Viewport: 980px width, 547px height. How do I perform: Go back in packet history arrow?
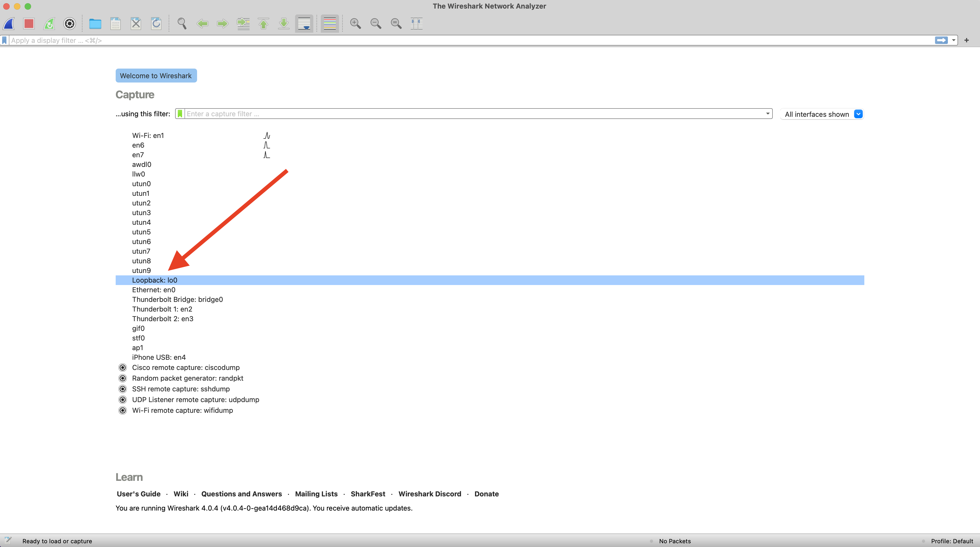pos(202,24)
